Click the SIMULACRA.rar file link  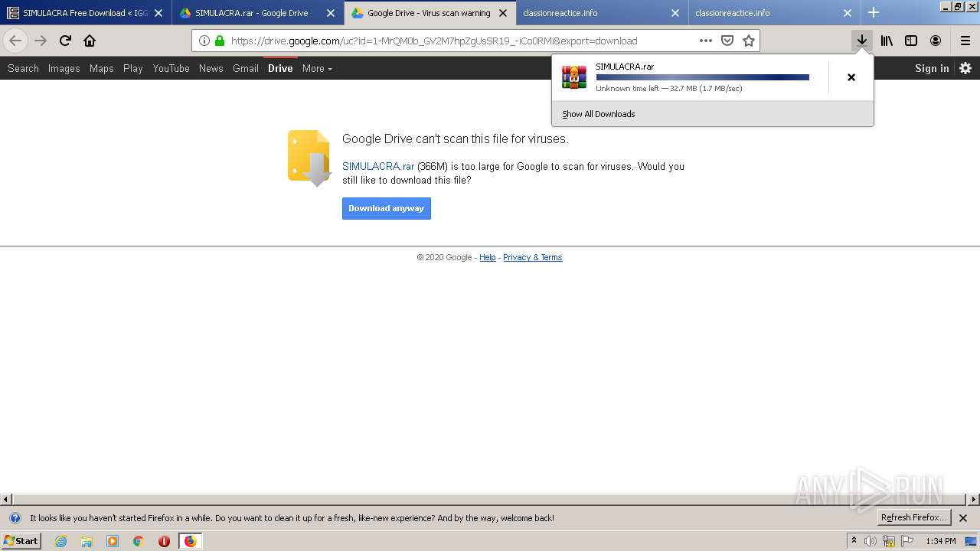(378, 166)
